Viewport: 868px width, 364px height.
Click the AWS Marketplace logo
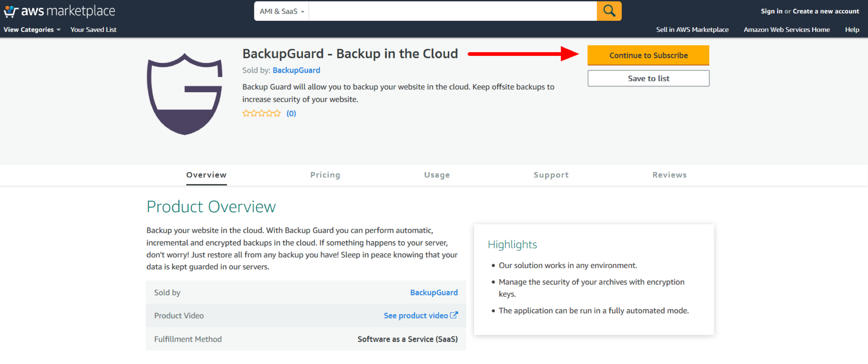(x=60, y=11)
